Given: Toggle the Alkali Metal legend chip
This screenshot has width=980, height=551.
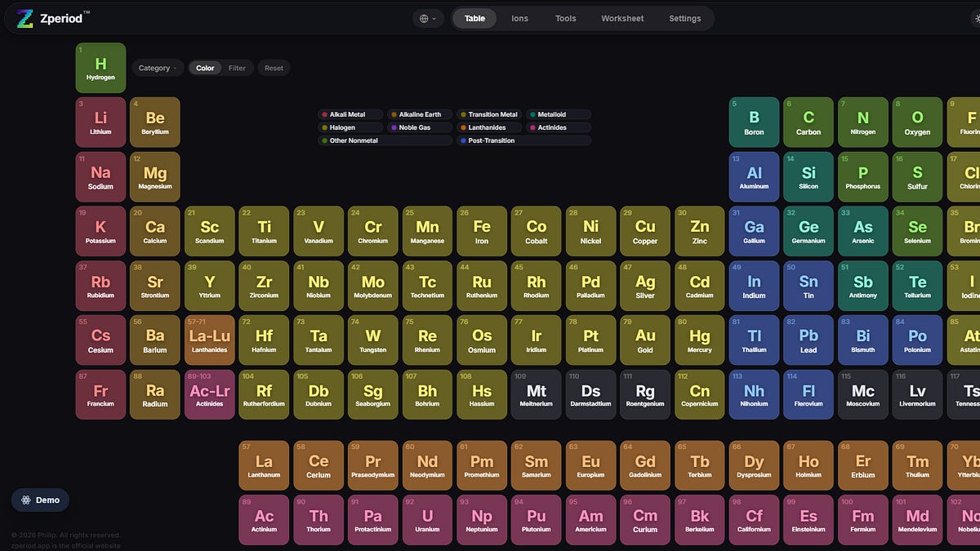Looking at the screenshot, I should pyautogui.click(x=350, y=114).
